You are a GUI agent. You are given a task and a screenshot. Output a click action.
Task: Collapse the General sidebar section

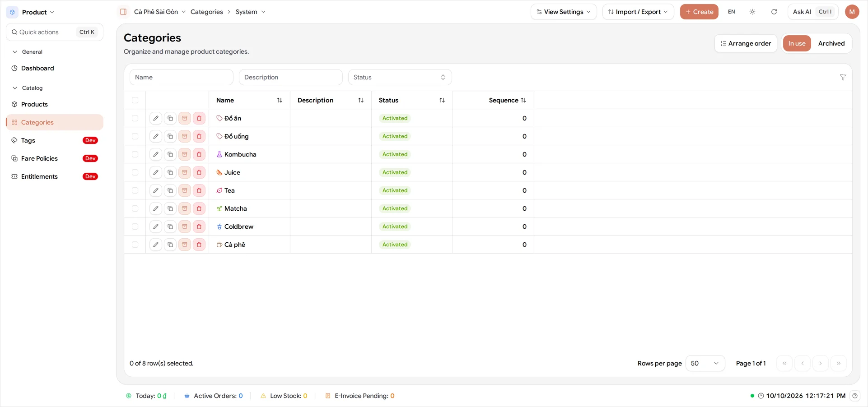27,52
